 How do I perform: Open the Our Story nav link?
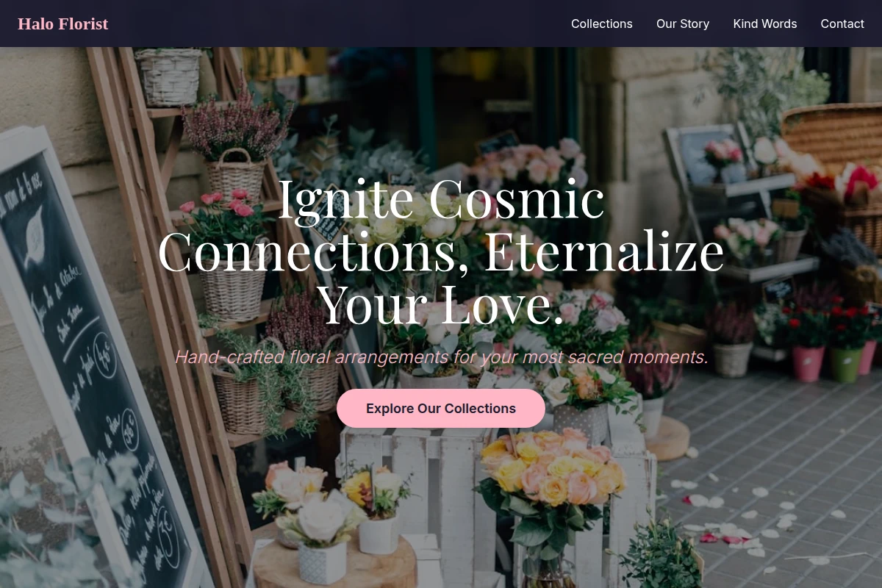tap(682, 24)
